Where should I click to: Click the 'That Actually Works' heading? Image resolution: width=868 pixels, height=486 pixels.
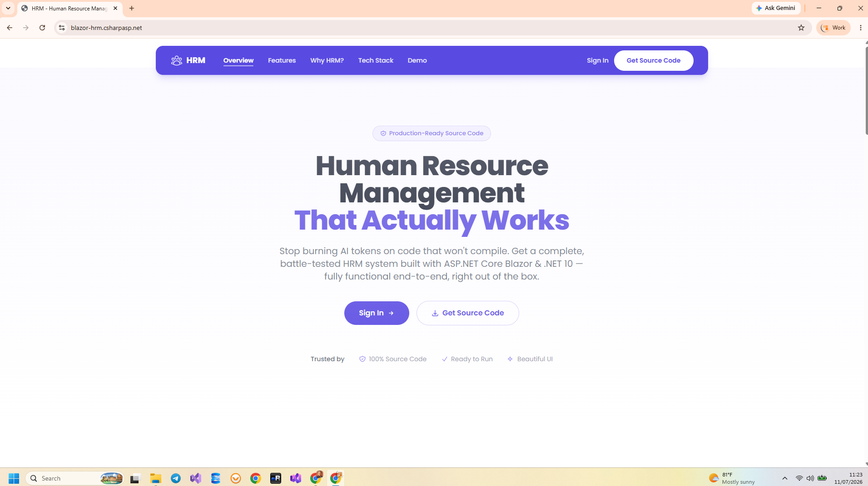click(432, 221)
